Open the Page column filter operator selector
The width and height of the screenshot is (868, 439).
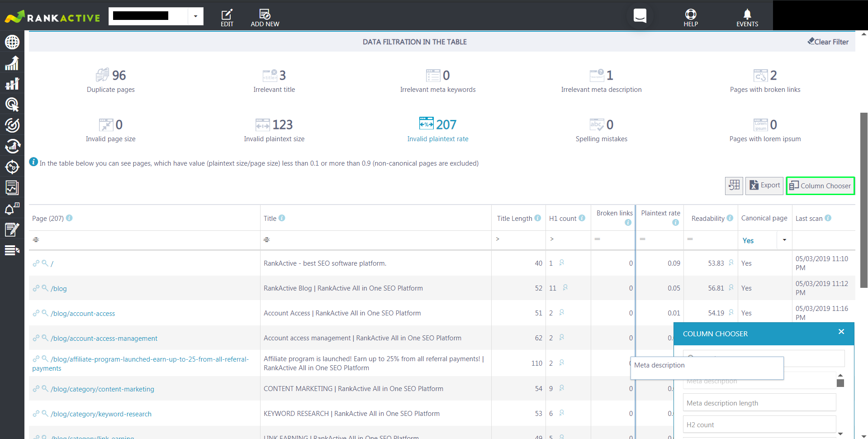[36, 239]
